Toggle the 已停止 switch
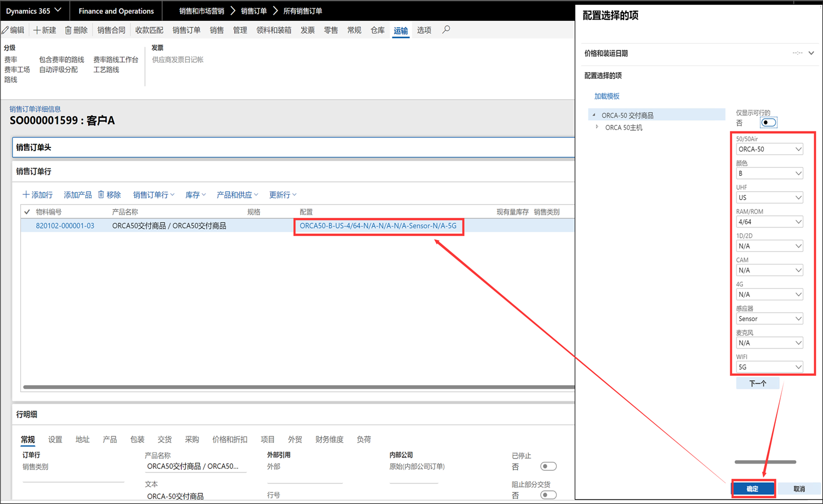This screenshot has width=823, height=504. click(x=548, y=467)
